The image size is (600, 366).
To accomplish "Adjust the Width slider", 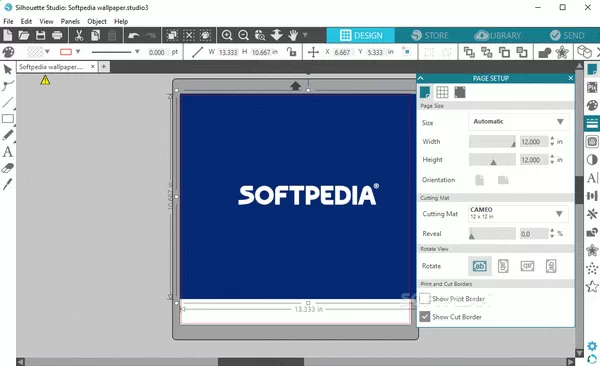I will tap(492, 142).
